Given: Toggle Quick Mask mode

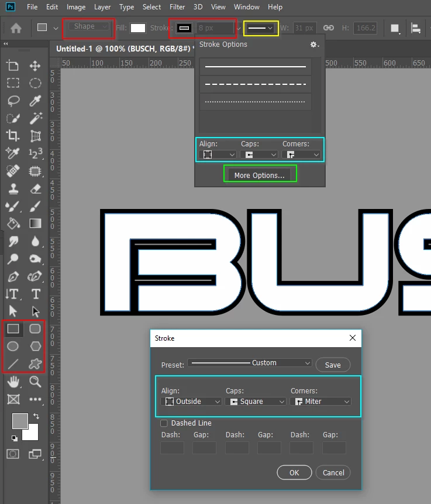Looking at the screenshot, I should coord(13,454).
